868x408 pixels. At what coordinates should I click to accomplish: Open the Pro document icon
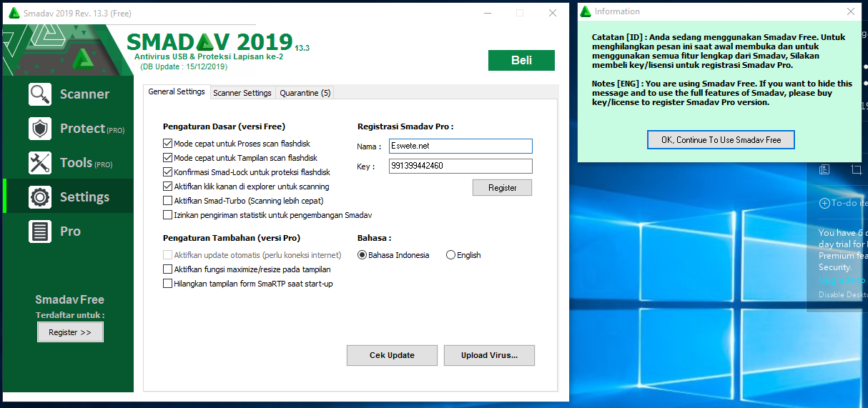coord(40,232)
